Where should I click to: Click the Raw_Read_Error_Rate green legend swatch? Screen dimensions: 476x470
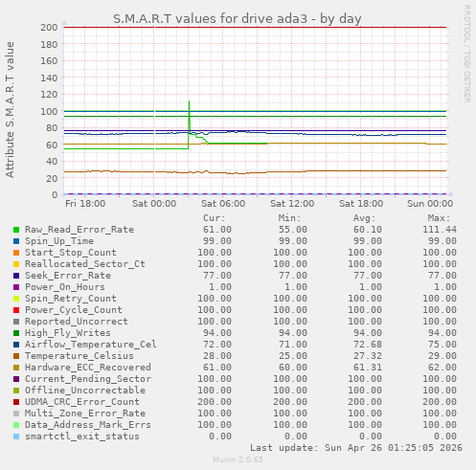(16, 230)
